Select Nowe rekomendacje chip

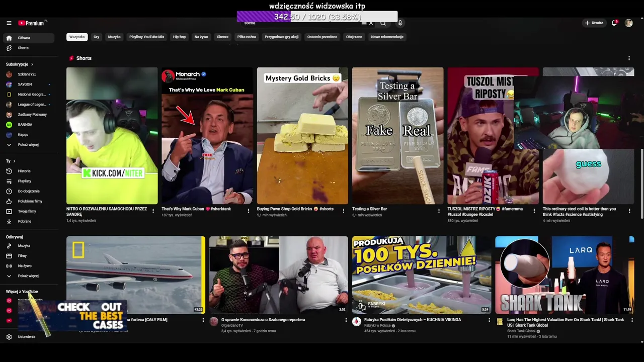(x=387, y=37)
